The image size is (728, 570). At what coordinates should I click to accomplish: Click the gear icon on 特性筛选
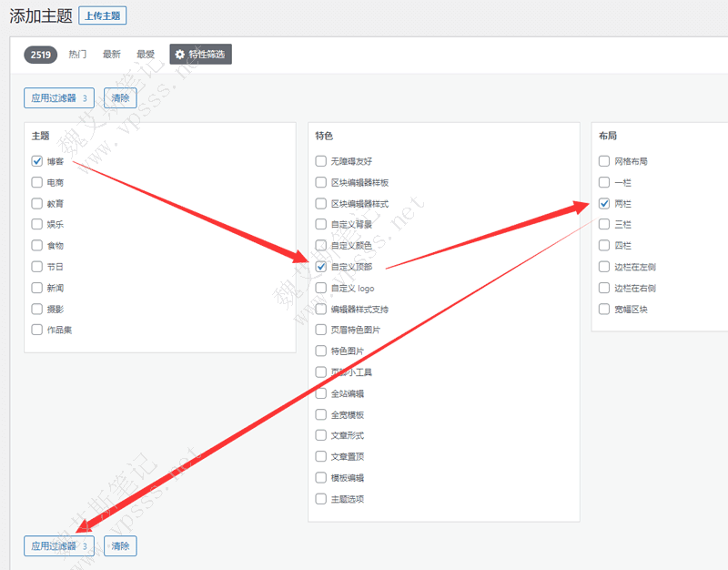pyautogui.click(x=179, y=55)
